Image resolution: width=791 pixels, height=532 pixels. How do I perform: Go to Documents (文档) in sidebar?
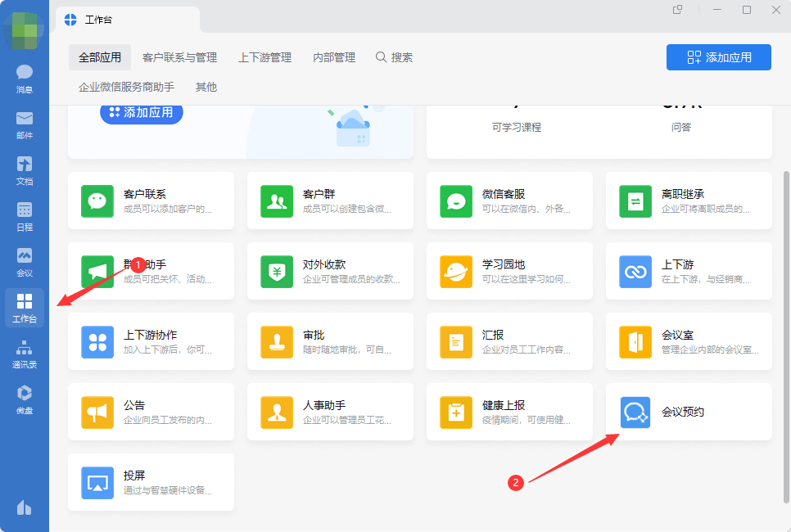[25, 170]
